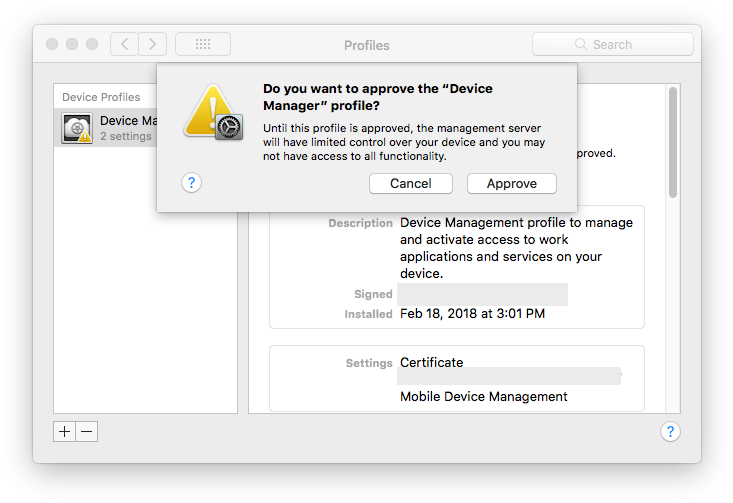Screen dimensions: 733x503
Task: Click the Device Profiles list header
Action: [x=101, y=97]
